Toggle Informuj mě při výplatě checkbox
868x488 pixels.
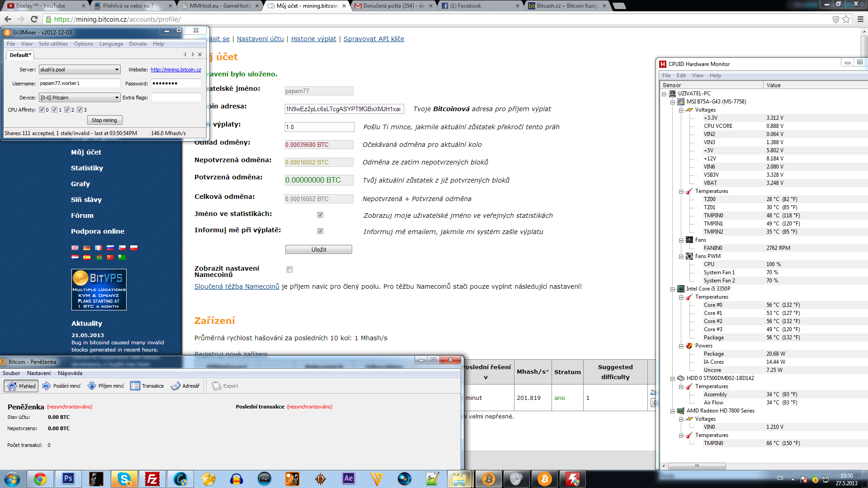[320, 231]
